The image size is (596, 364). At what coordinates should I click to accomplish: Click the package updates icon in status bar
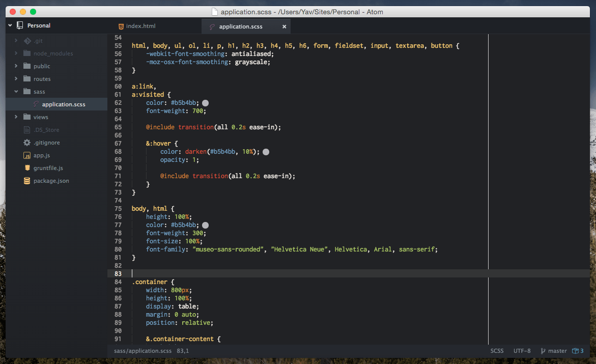(x=575, y=351)
